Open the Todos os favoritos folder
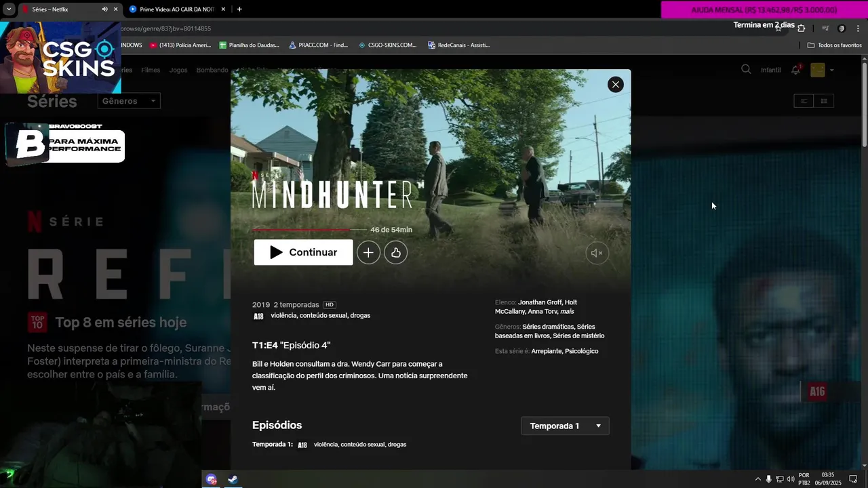 834,45
